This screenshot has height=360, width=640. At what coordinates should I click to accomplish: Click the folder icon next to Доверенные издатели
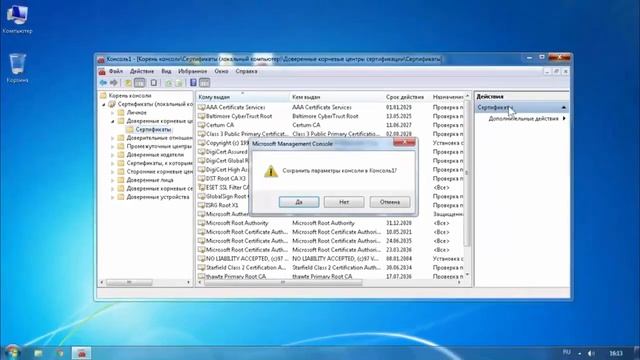121,155
